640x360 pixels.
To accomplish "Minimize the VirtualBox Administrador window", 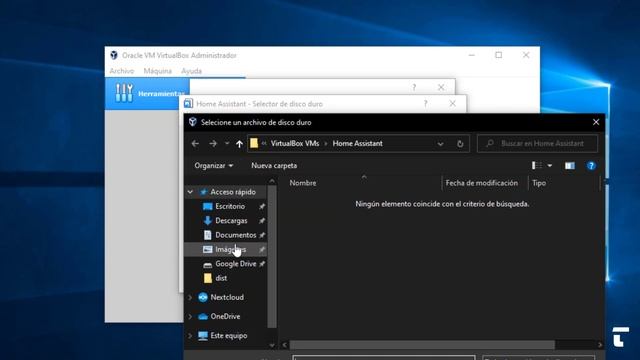I will point(472,55).
